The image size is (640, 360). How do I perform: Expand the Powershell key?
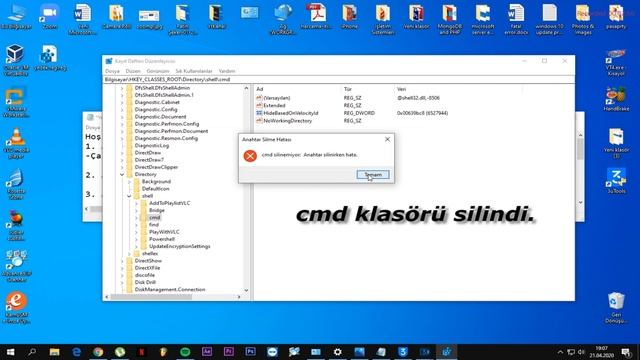click(136, 239)
